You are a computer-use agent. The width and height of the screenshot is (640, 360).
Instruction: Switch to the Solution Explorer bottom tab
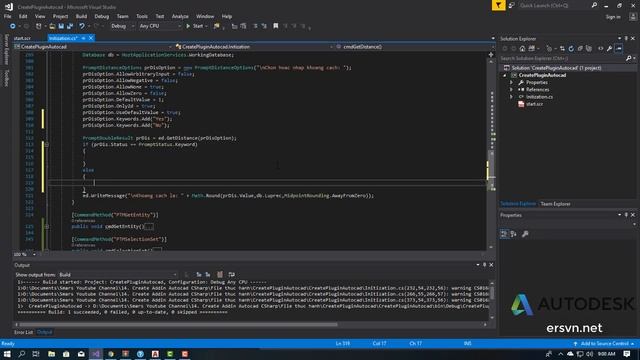coord(518,204)
